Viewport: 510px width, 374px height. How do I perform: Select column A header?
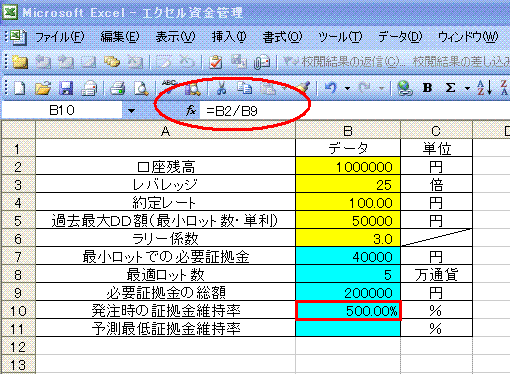[165, 131]
